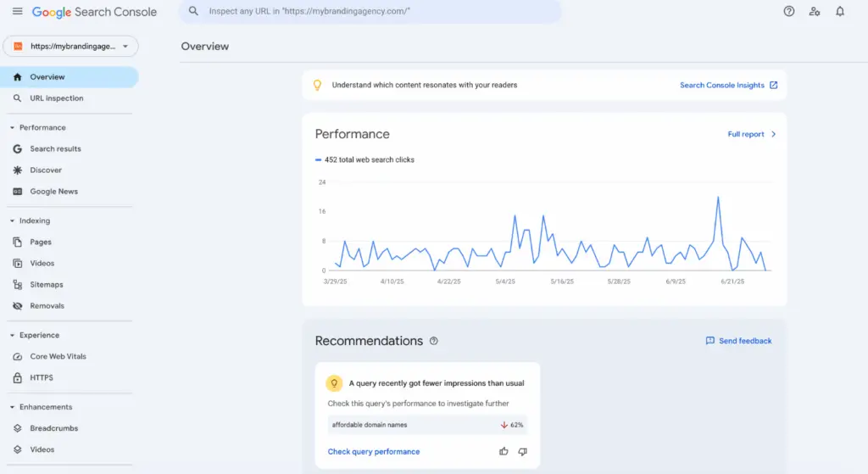
Task: Collapse the Enhancements sidebar section
Action: click(12, 407)
